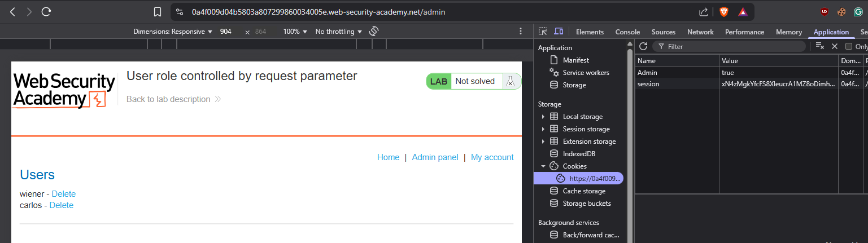Bookmark this page with the bookmark icon
The image size is (868, 243).
[158, 12]
